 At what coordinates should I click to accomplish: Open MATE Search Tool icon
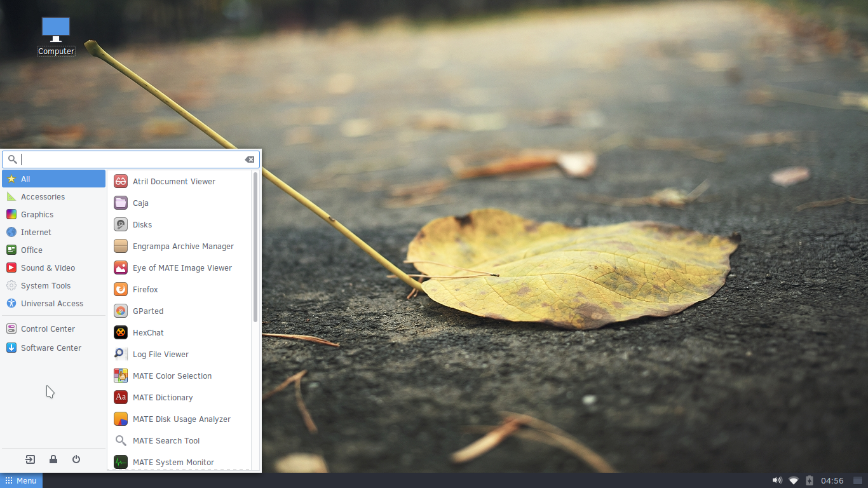[x=121, y=440]
